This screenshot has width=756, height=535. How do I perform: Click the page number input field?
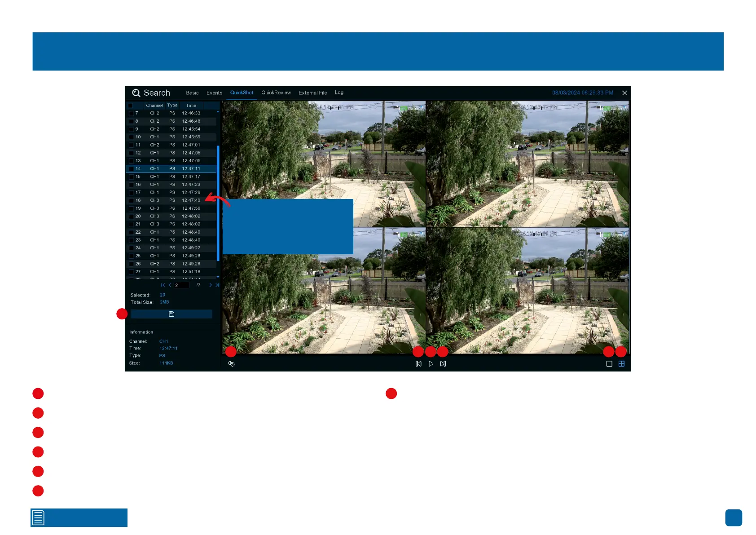click(x=181, y=285)
